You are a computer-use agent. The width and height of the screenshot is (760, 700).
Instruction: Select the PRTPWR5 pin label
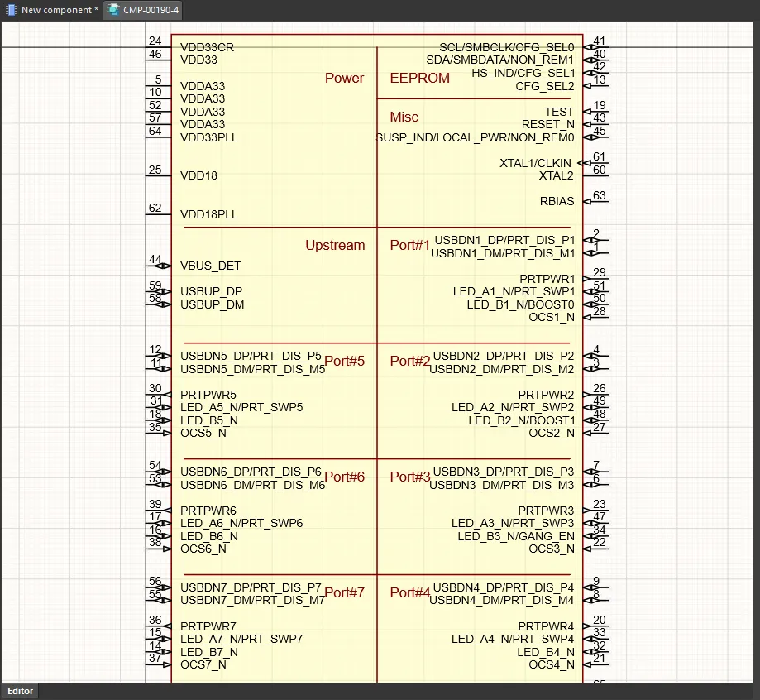pyautogui.click(x=208, y=395)
